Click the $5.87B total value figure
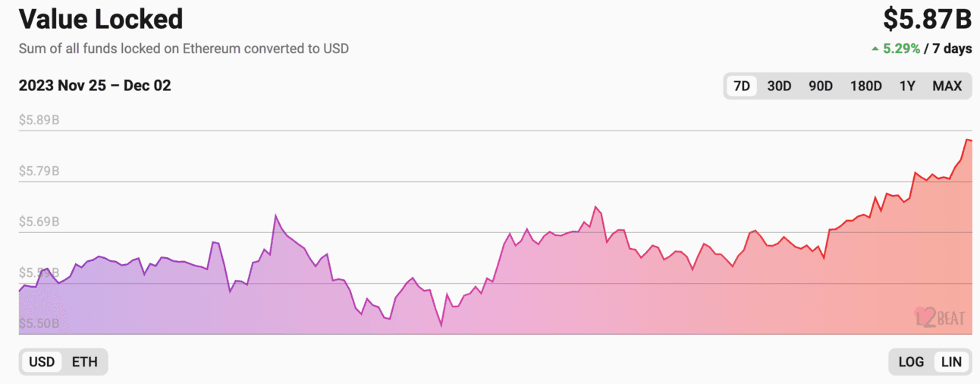The width and height of the screenshot is (980, 384). coord(927,19)
